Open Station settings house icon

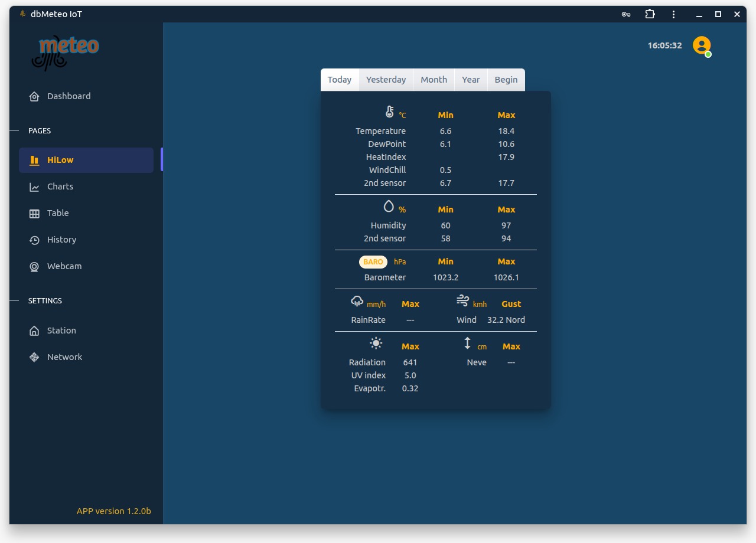tap(34, 331)
